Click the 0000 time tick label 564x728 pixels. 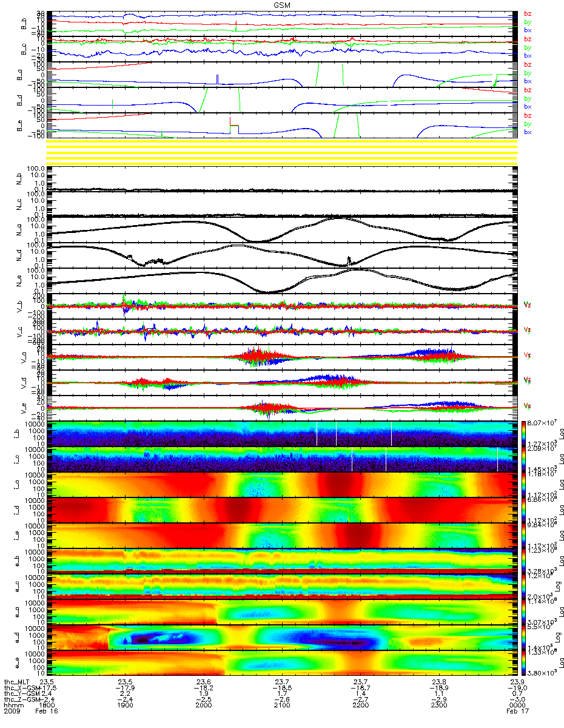516,706
